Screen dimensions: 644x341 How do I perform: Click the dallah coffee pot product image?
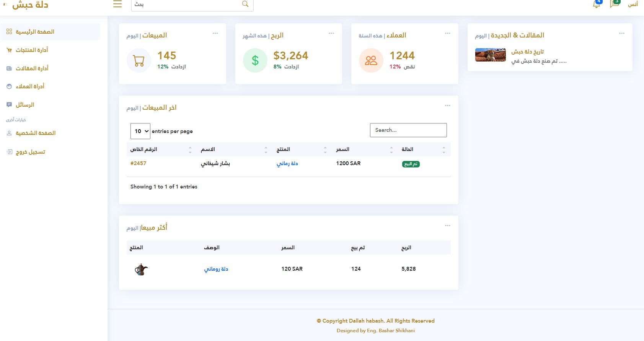pyautogui.click(x=141, y=269)
